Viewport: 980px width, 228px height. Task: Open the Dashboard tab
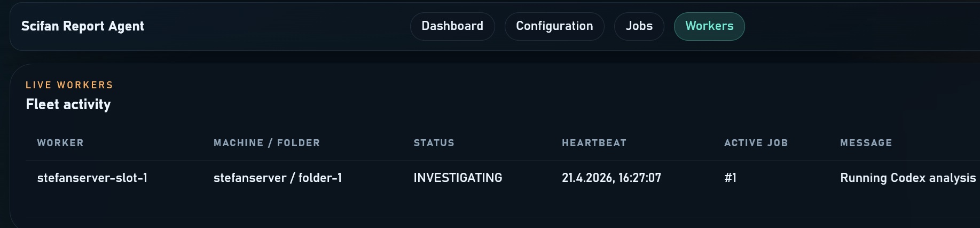click(452, 26)
